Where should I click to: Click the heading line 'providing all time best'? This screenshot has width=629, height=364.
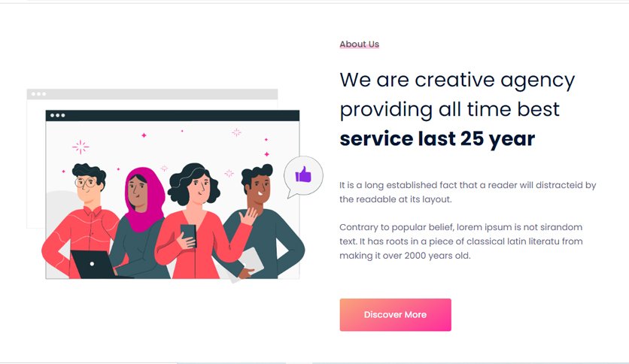click(x=449, y=110)
